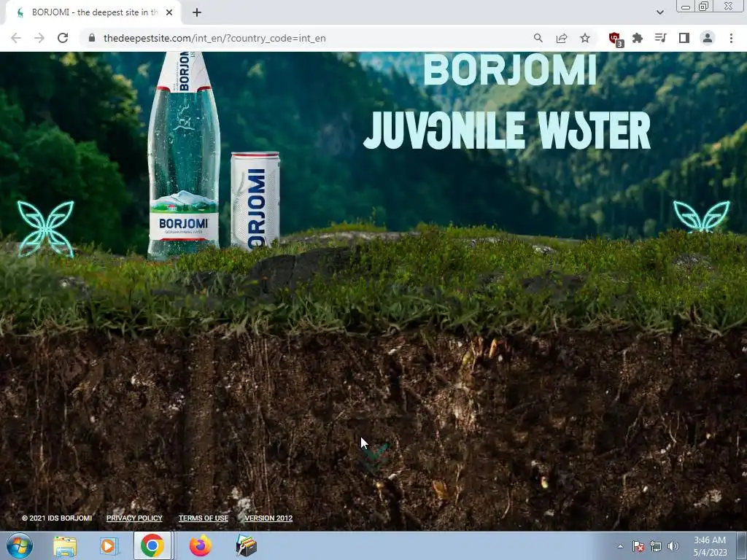747x560 pixels.
Task: Open the Chrome profile avatar
Action: coord(708,38)
